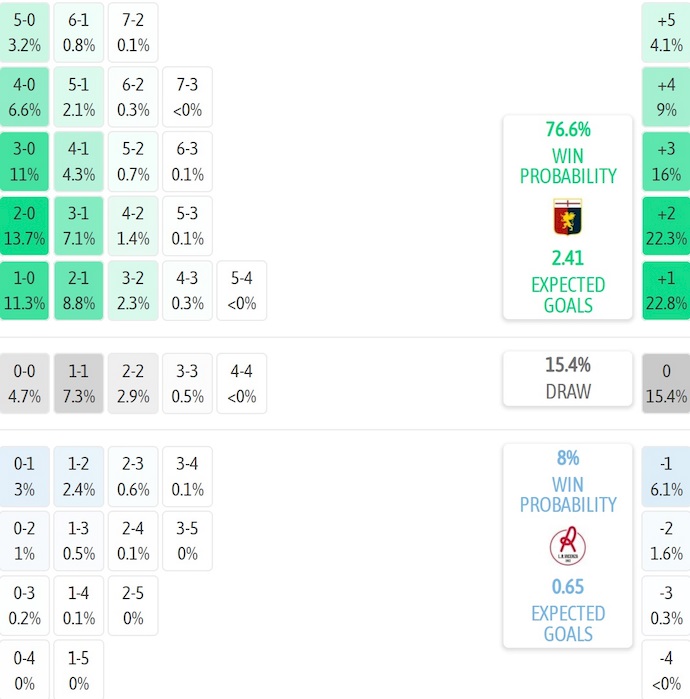Click the 0 margin tile at 15.4%
This screenshot has width=690, height=699.
pyautogui.click(x=666, y=383)
